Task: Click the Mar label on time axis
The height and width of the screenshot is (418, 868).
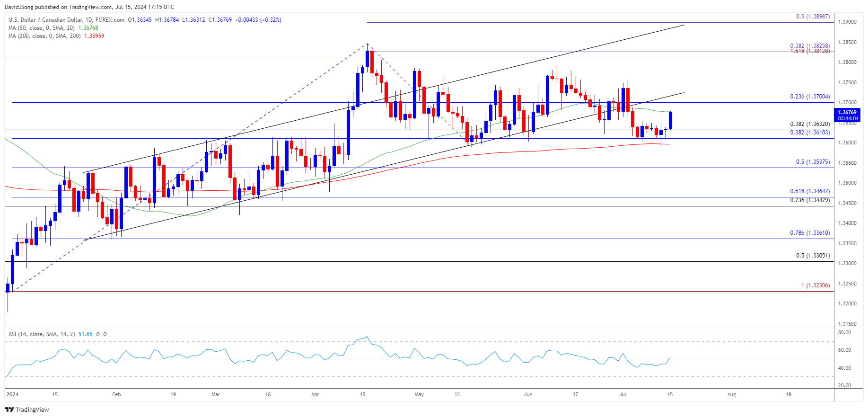Action: point(216,394)
